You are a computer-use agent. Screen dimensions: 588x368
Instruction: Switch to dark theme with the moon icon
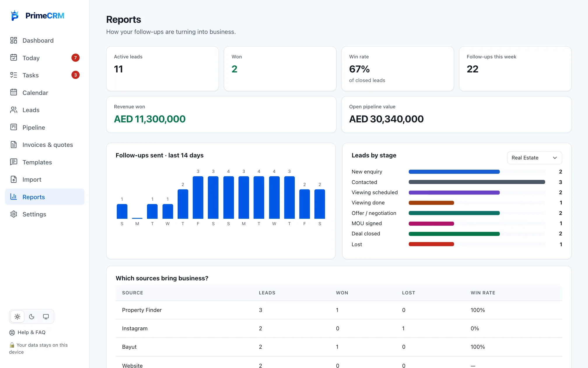(32, 317)
